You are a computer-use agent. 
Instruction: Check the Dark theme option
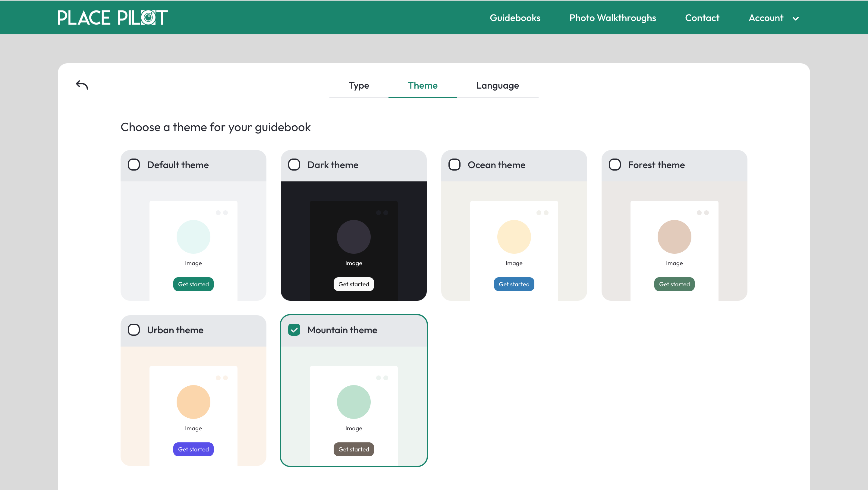point(294,165)
